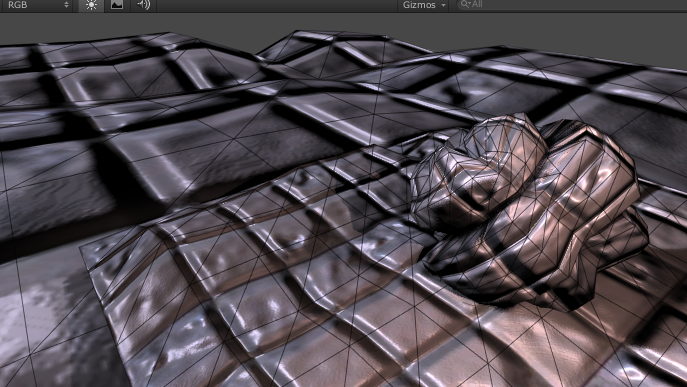Image resolution: width=687 pixels, height=387 pixels.
Task: Click the magnifier icon in the search box
Action: (465, 4)
